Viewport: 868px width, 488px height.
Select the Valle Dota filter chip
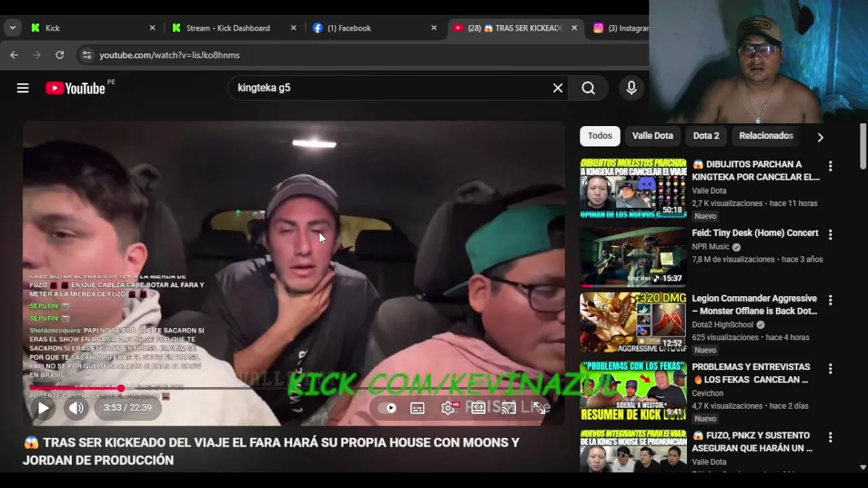pos(652,136)
